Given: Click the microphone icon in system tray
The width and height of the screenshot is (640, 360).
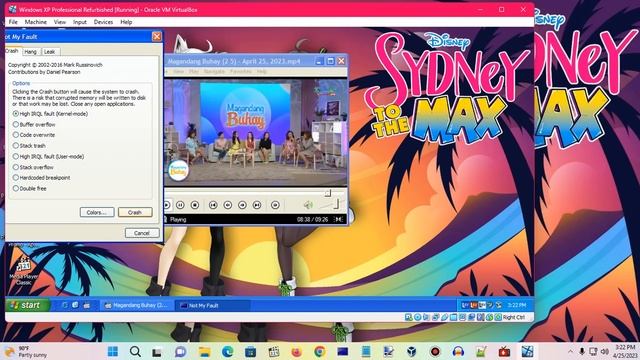Looking at the screenshot, I should [582, 351].
